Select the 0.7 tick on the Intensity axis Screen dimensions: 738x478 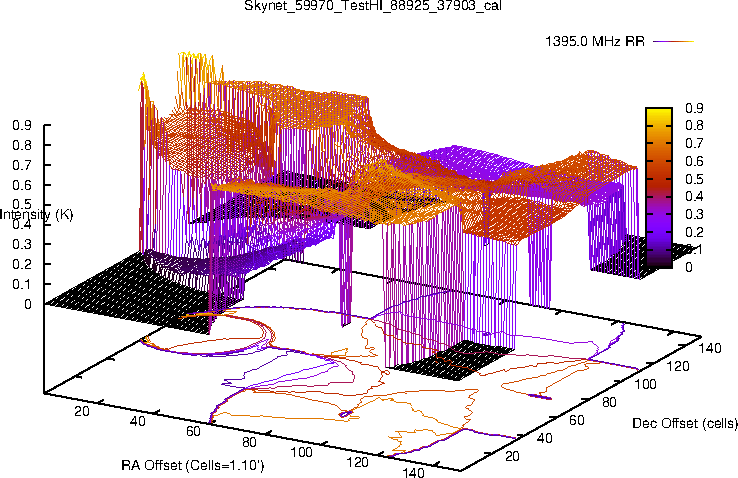coord(22,165)
